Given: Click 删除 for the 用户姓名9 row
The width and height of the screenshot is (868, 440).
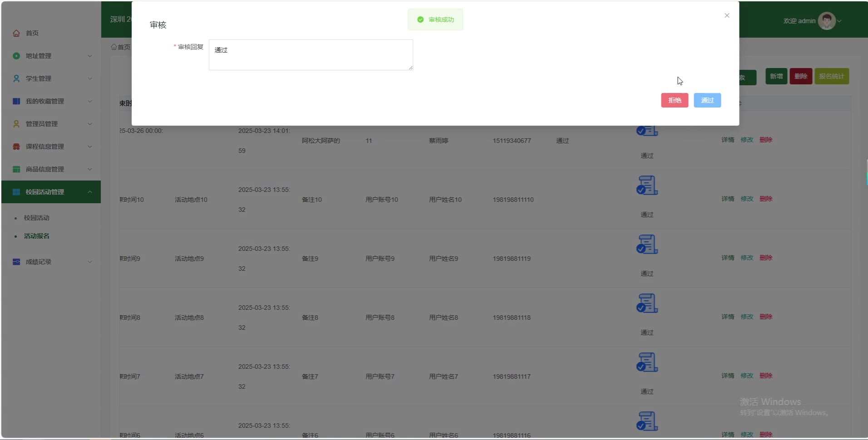Looking at the screenshot, I should [766, 258].
